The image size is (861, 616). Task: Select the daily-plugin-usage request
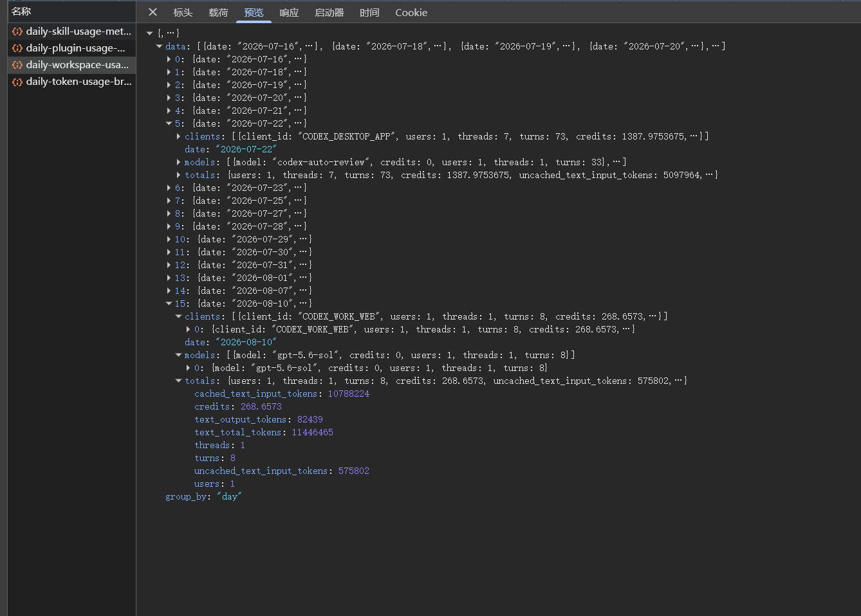(72, 48)
